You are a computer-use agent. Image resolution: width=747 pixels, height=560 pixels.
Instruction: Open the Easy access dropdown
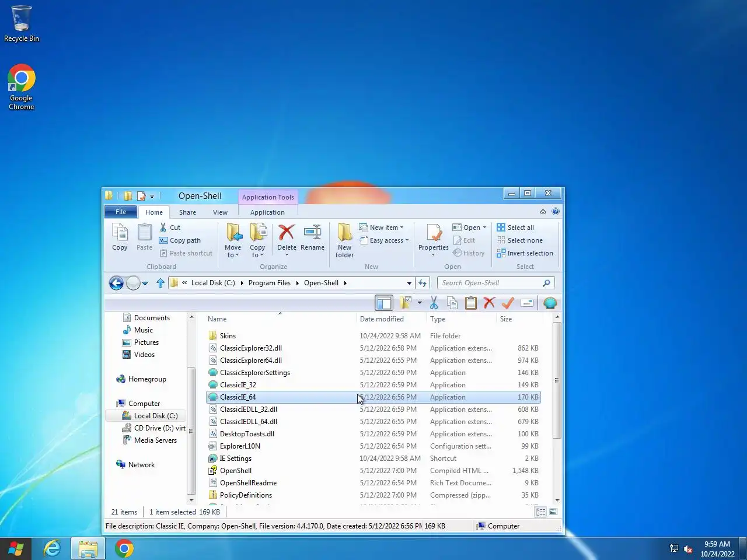click(384, 240)
